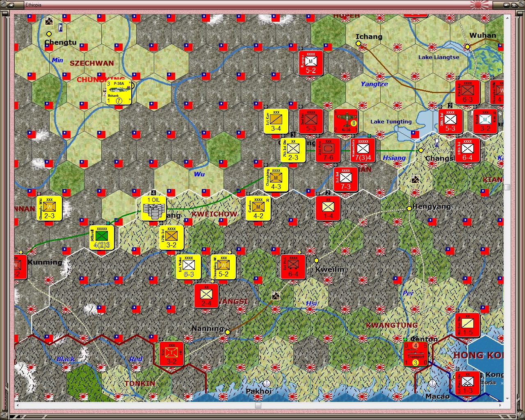The width and height of the screenshot is (525, 420).
Task: Choose the red 1-5 unit counter
Action: [x=468, y=325]
